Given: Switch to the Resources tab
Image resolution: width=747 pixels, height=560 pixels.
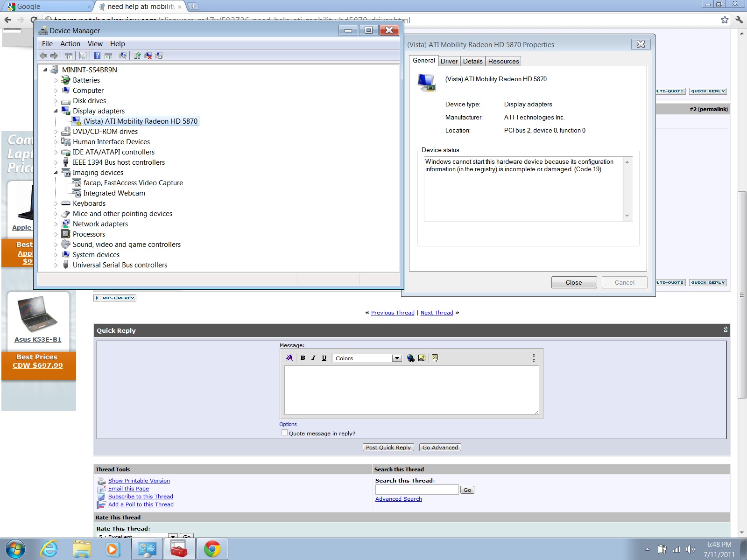Looking at the screenshot, I should [503, 61].
